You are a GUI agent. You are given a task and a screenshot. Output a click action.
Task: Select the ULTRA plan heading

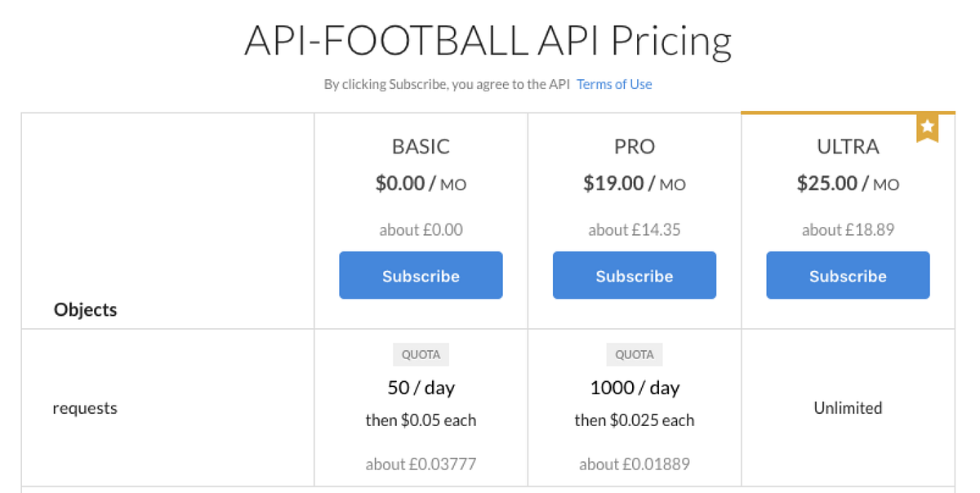pos(848,147)
